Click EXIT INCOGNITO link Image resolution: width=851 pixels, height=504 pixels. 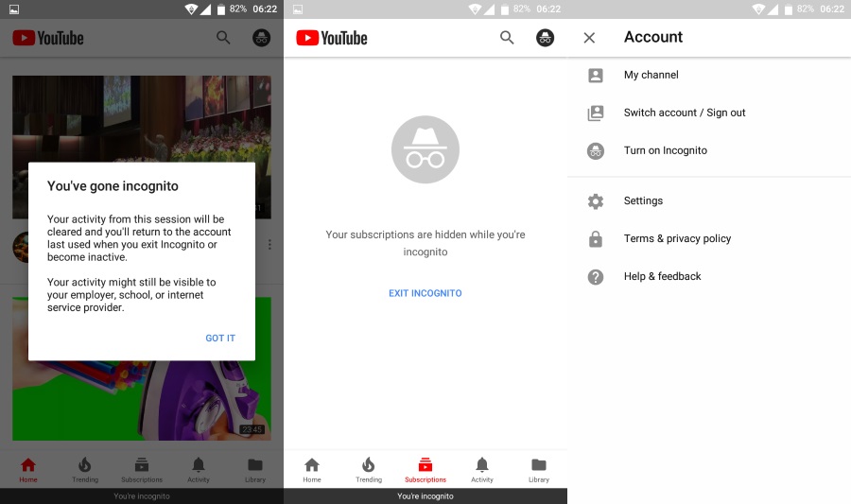tap(425, 293)
